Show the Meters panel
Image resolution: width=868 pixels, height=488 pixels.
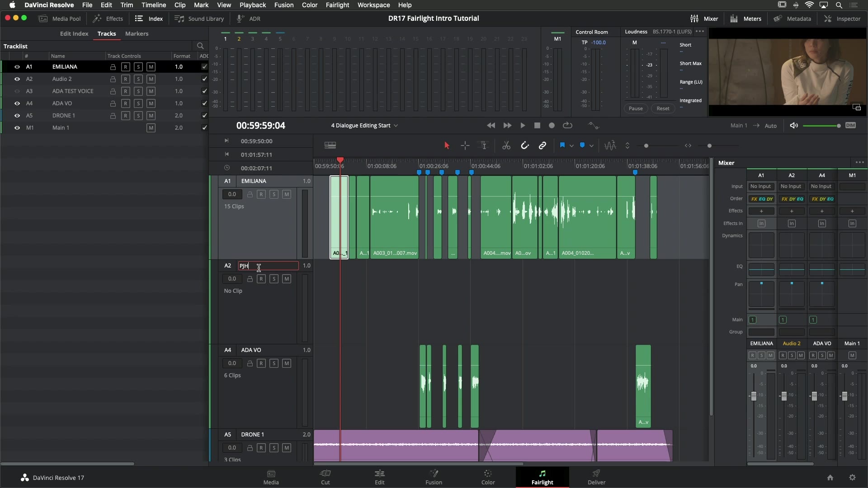[x=746, y=19]
